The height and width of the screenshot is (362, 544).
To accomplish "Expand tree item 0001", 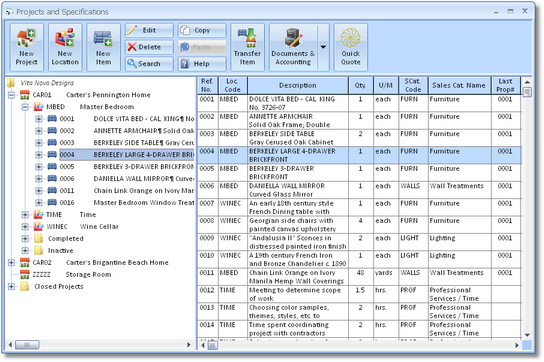I will pos(39,119).
